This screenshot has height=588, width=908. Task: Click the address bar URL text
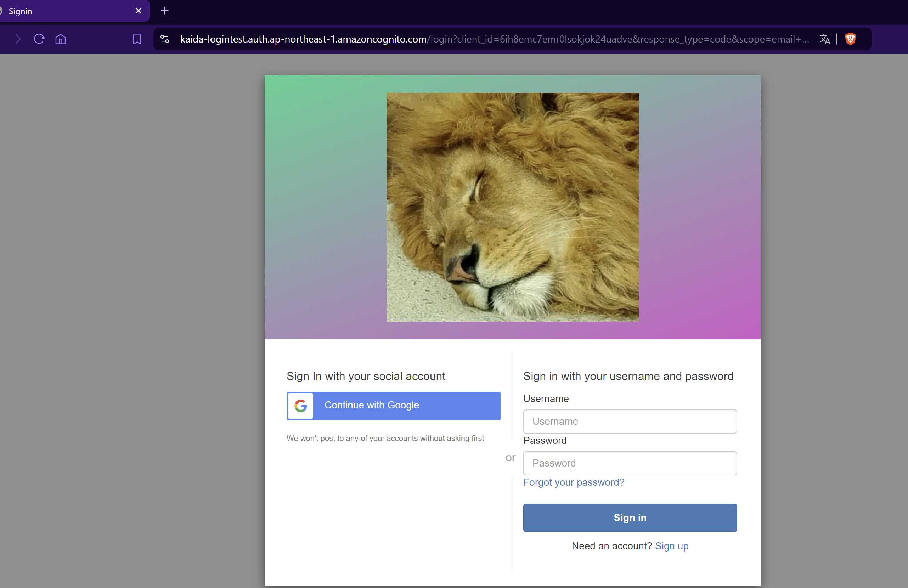click(x=494, y=39)
